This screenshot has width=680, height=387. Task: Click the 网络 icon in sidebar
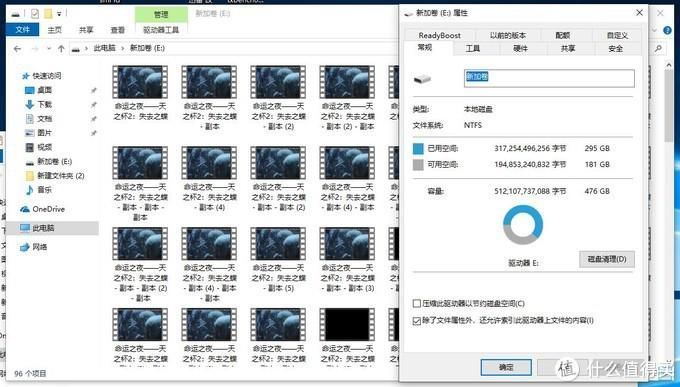[x=25, y=247]
